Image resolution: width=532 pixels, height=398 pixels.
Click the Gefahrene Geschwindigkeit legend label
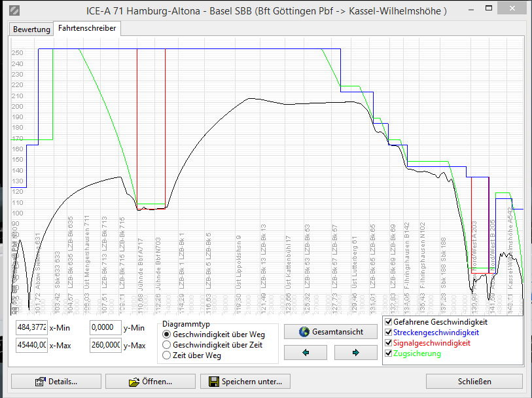click(440, 322)
